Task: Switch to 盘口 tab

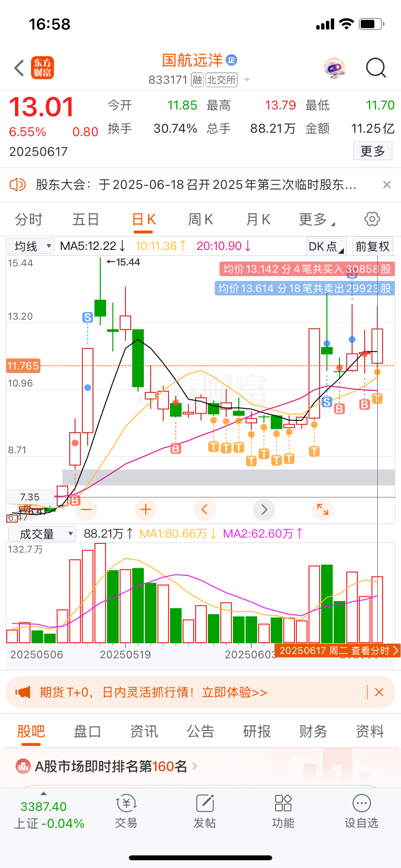Action: [87, 731]
